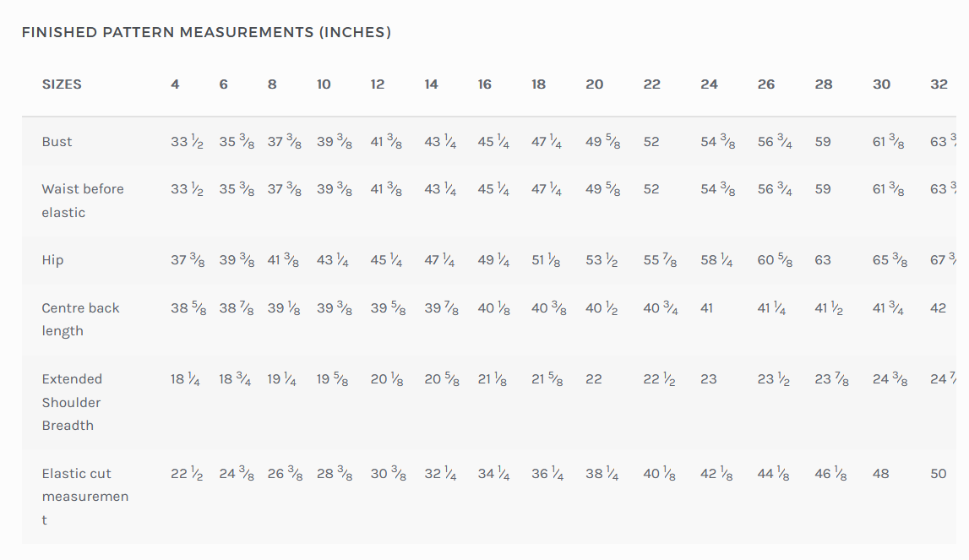Screen dimensions: 969x560
Task: Click elastic cut value 48 for size 30
Action: (x=881, y=474)
